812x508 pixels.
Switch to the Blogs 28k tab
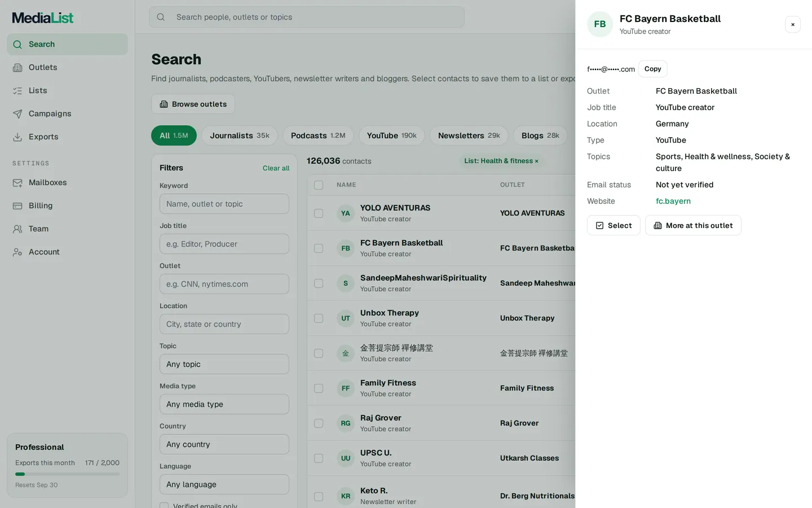point(540,135)
